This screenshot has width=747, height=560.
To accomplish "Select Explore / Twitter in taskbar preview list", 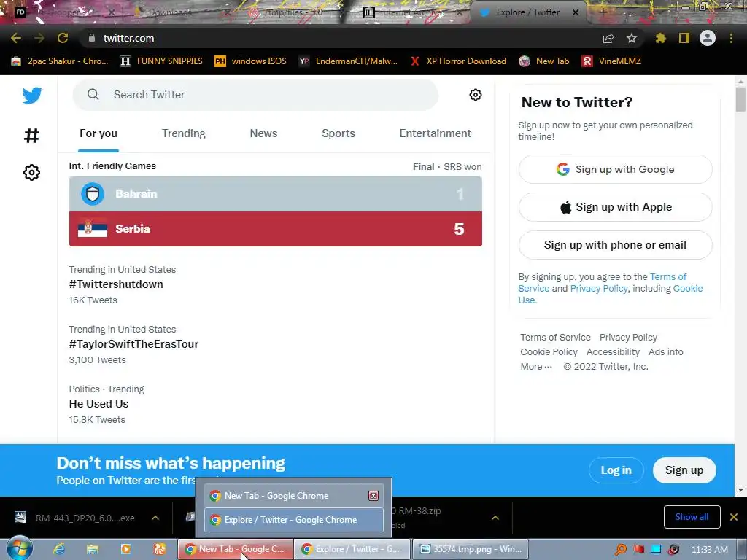I will pyautogui.click(x=294, y=520).
